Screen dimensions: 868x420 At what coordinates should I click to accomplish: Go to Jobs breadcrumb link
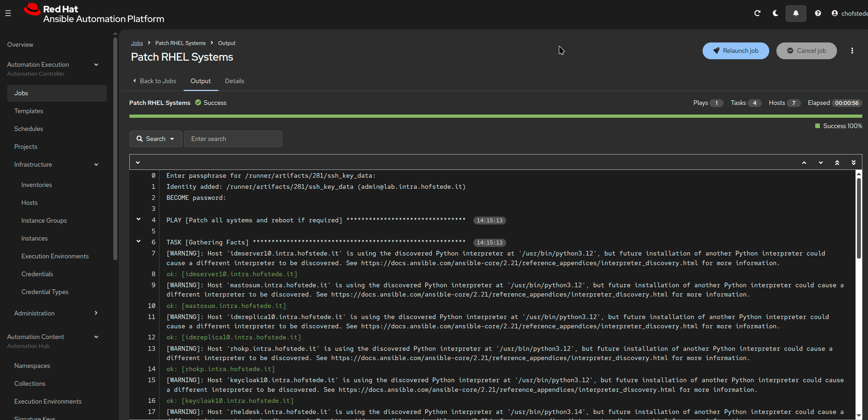pos(137,43)
